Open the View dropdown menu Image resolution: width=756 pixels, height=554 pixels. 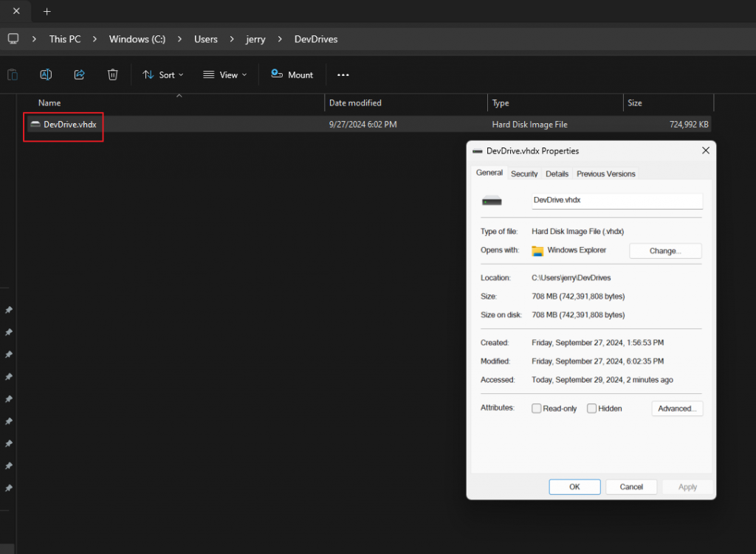[224, 75]
